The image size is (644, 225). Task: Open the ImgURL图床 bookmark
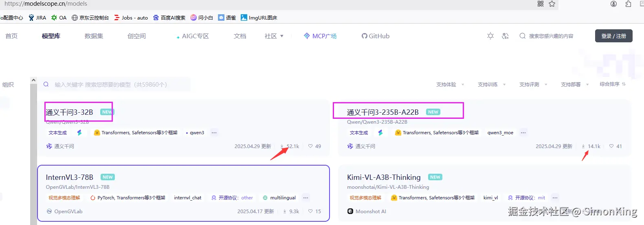click(259, 17)
